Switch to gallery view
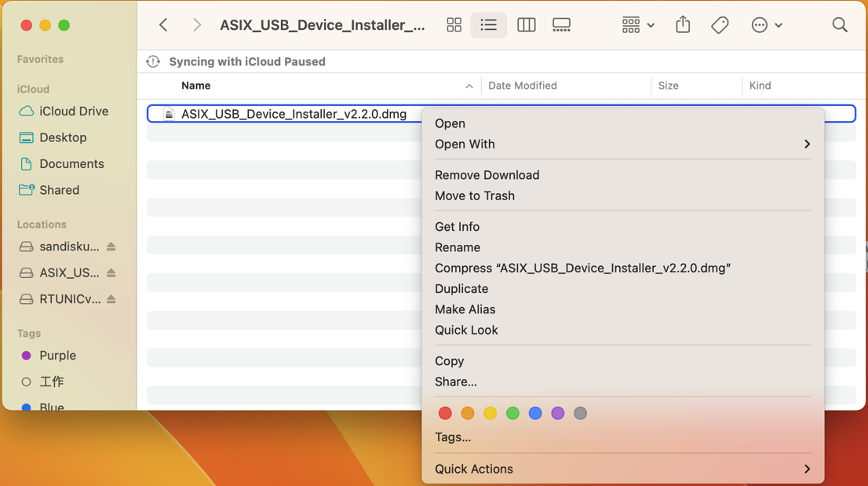 [561, 25]
